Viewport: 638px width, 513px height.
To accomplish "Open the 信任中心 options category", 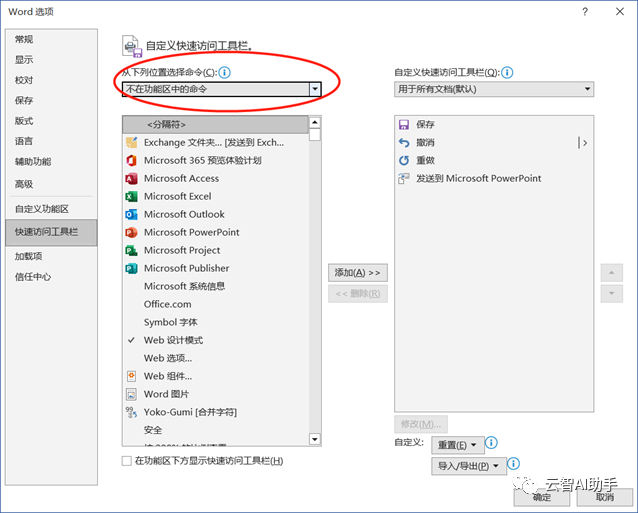I will point(51,277).
